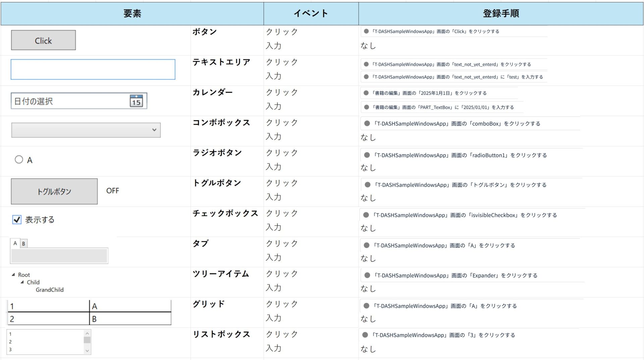Click the empty text area field
This screenshot has width=644, height=360.
click(93, 69)
